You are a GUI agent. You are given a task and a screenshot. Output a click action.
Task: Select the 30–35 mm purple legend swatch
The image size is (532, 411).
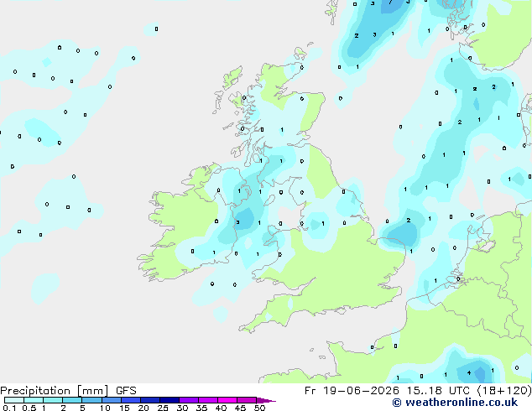click(x=188, y=400)
